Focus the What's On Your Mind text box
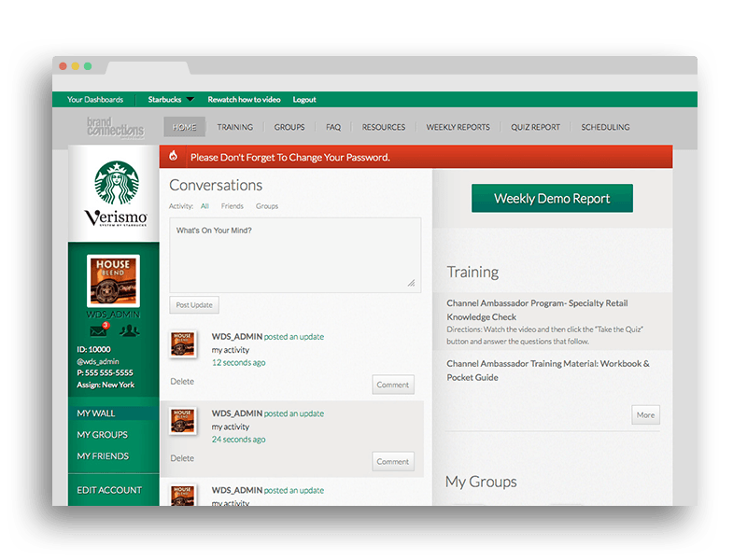Screen dimensions: 747x560 [x=295, y=255]
